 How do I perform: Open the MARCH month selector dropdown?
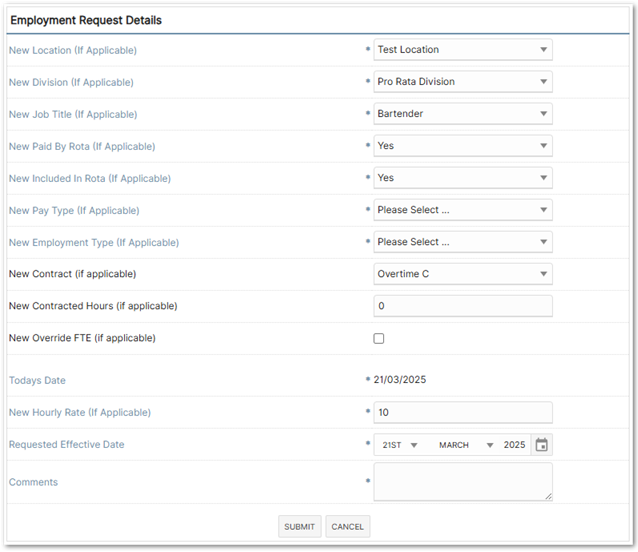(465, 445)
